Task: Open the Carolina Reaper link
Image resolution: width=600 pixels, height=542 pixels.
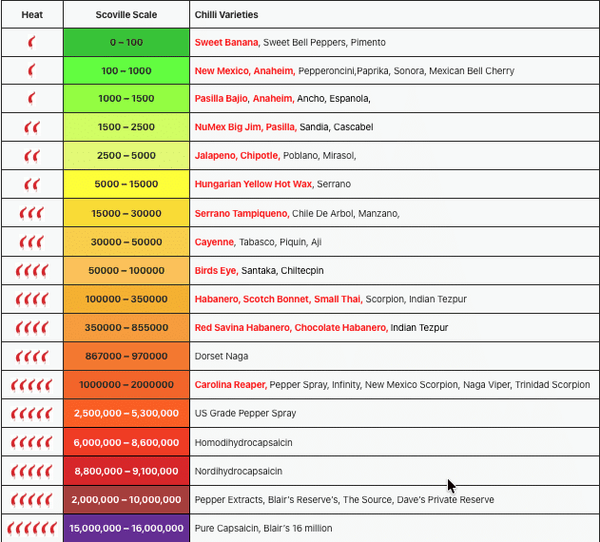Action: pyautogui.click(x=231, y=385)
